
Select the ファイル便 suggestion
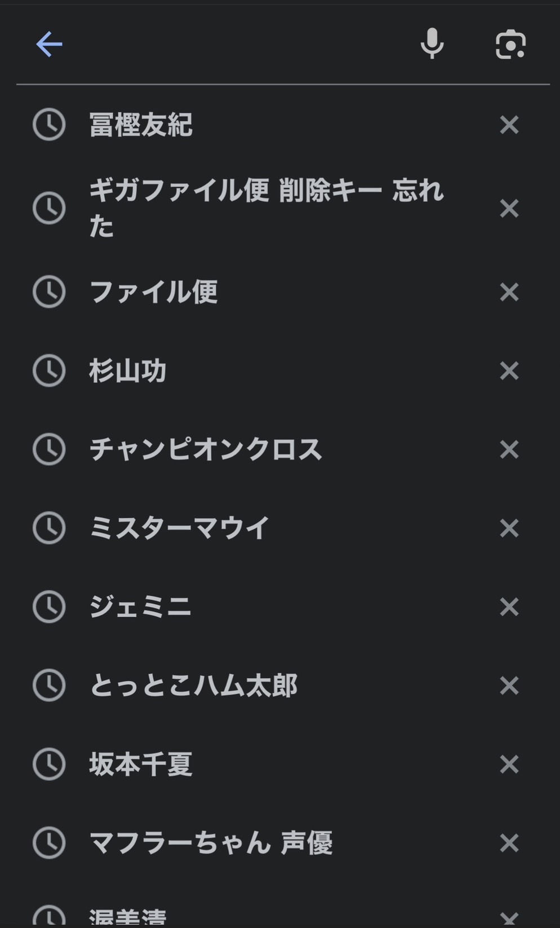[153, 292]
